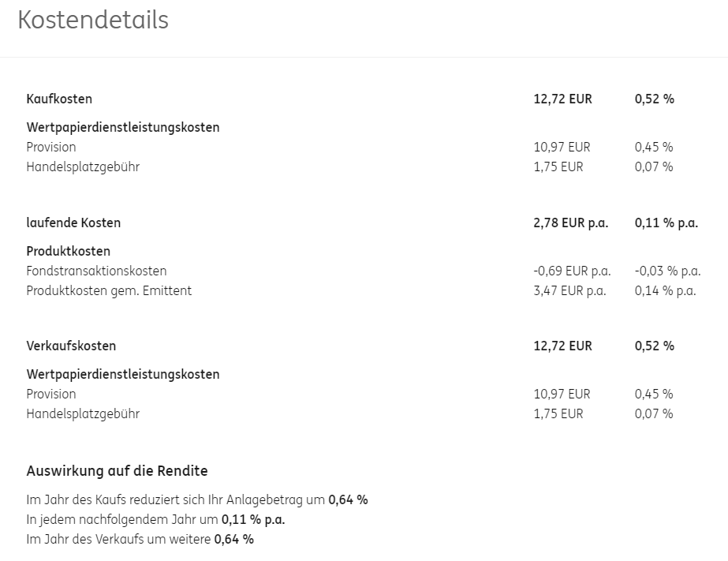Select the Handelsplatzgebühr label under Verkaufskosten
Image resolution: width=728 pixels, height=561 pixels.
pyautogui.click(x=83, y=414)
